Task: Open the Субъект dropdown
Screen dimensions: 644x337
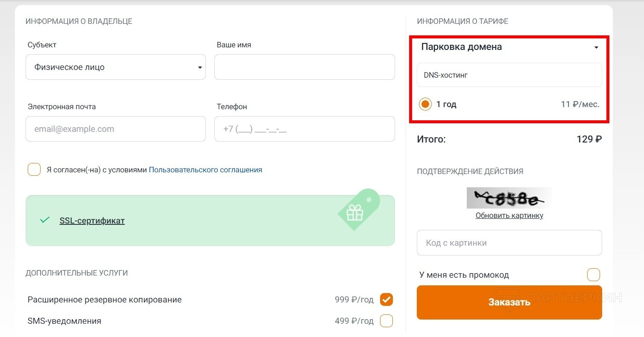Action: pyautogui.click(x=115, y=67)
